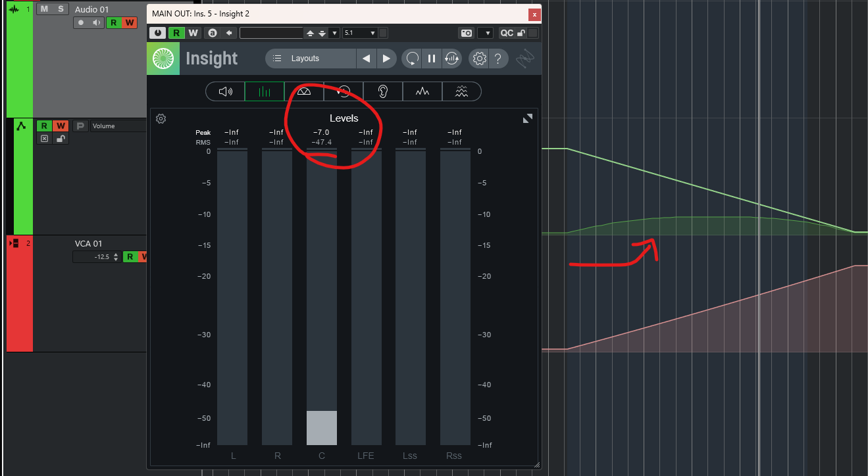
Task: Open the dropdown next to the camera icon
Action: point(486,33)
